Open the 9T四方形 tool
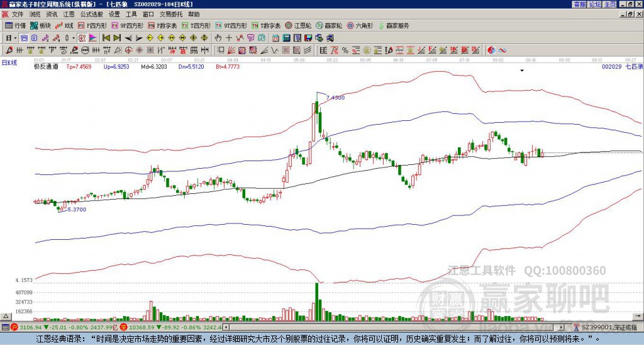Screen dimensions: 644x345 (x=231, y=25)
